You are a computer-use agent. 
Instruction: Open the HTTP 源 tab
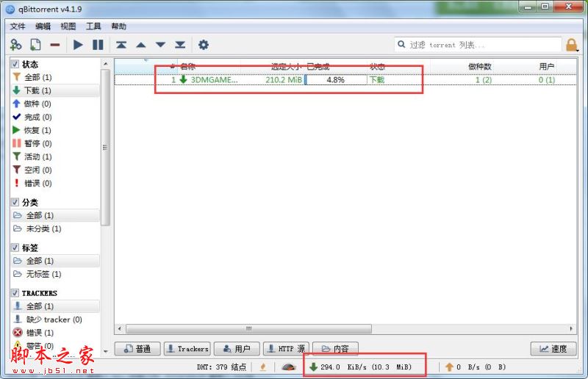(286, 349)
